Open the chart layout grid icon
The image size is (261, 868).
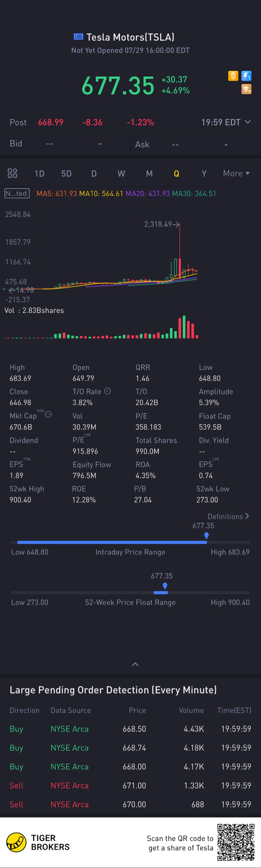(x=13, y=173)
